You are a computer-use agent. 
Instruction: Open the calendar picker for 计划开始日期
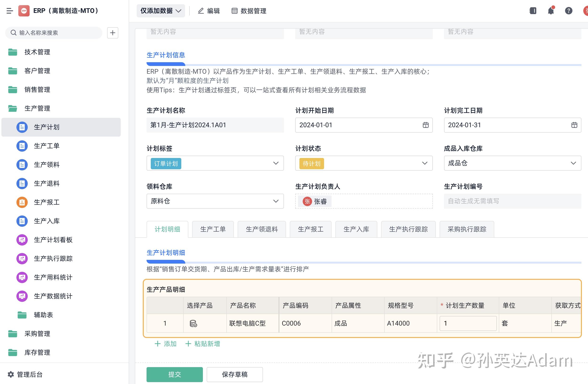(426, 125)
